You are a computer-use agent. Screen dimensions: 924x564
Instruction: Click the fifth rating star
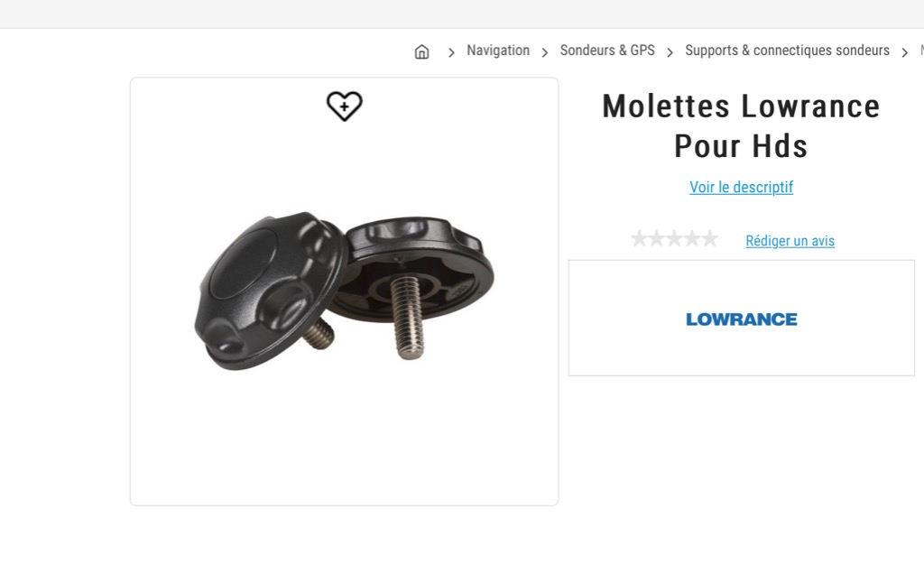click(710, 239)
